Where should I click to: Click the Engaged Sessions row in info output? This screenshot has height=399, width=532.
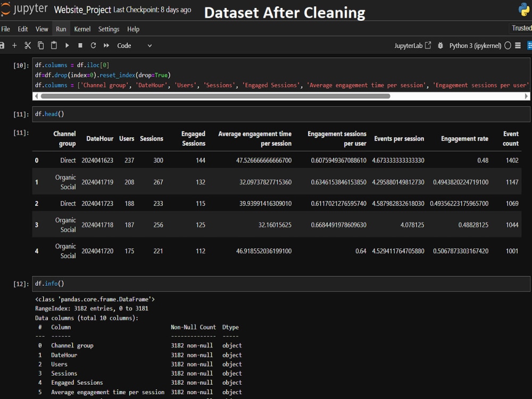pos(140,383)
